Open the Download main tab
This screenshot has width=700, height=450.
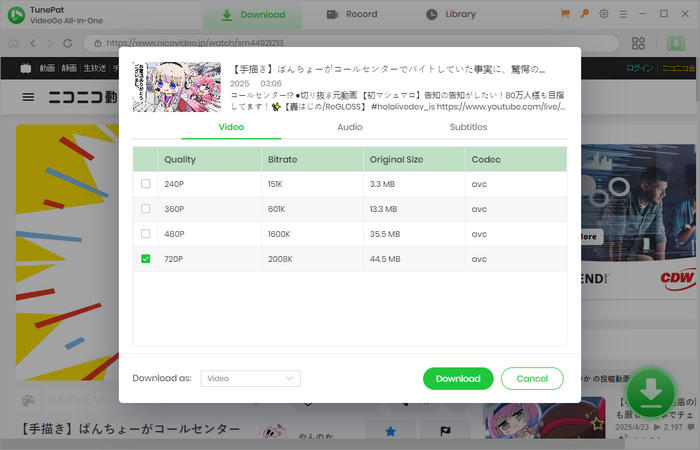pyautogui.click(x=253, y=15)
